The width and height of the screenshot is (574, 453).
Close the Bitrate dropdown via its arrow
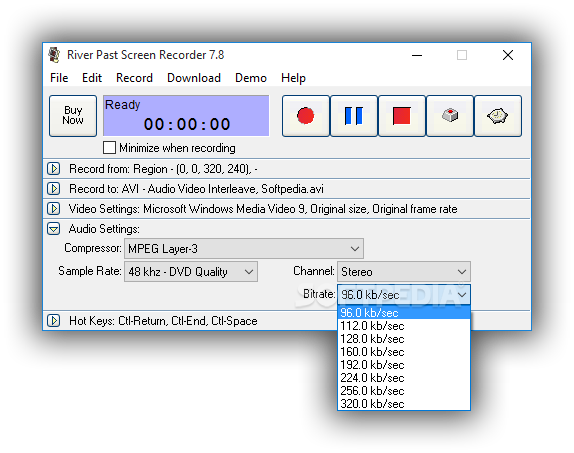pyautogui.click(x=462, y=294)
